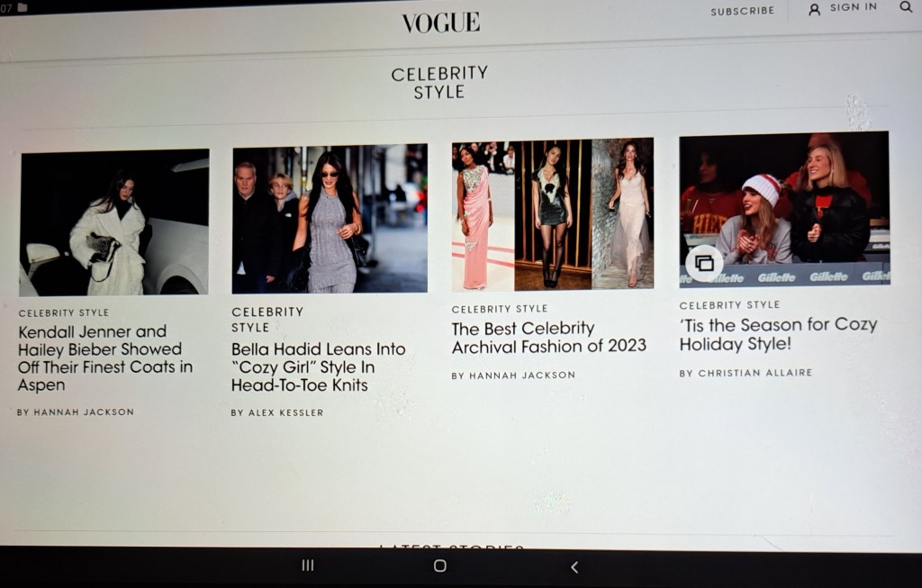Image resolution: width=922 pixels, height=588 pixels.
Task: Open 'Tis the Season for Cozy Holiday Style
Action: pos(778,334)
